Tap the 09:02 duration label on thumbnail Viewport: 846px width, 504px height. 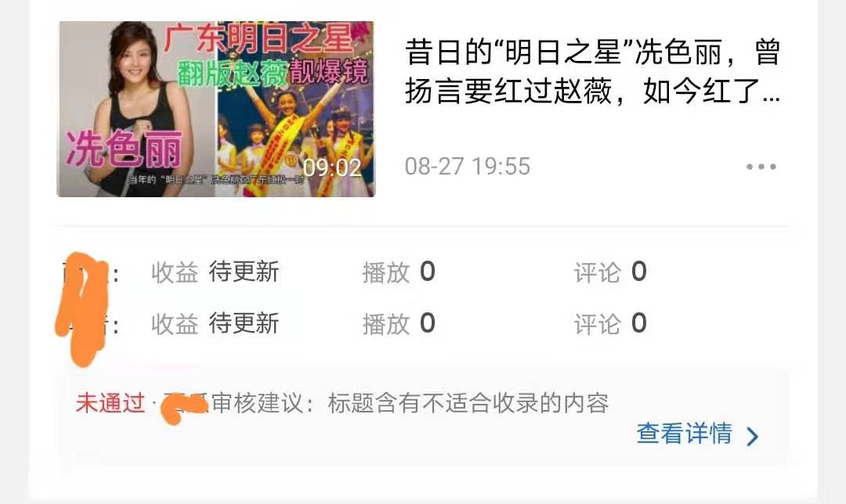tap(332, 167)
